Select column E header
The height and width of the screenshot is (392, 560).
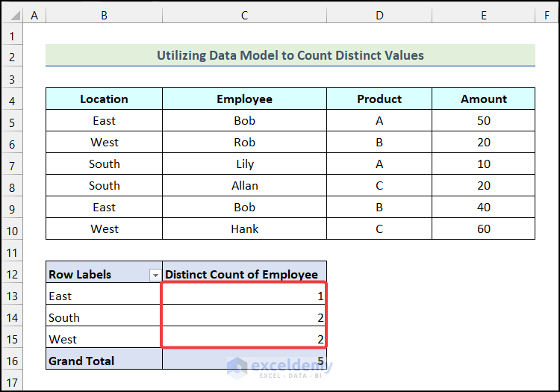point(483,15)
